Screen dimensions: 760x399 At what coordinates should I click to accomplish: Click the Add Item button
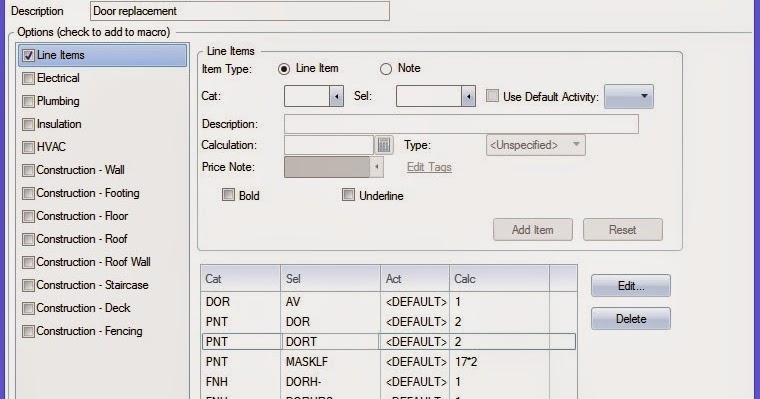(533, 230)
